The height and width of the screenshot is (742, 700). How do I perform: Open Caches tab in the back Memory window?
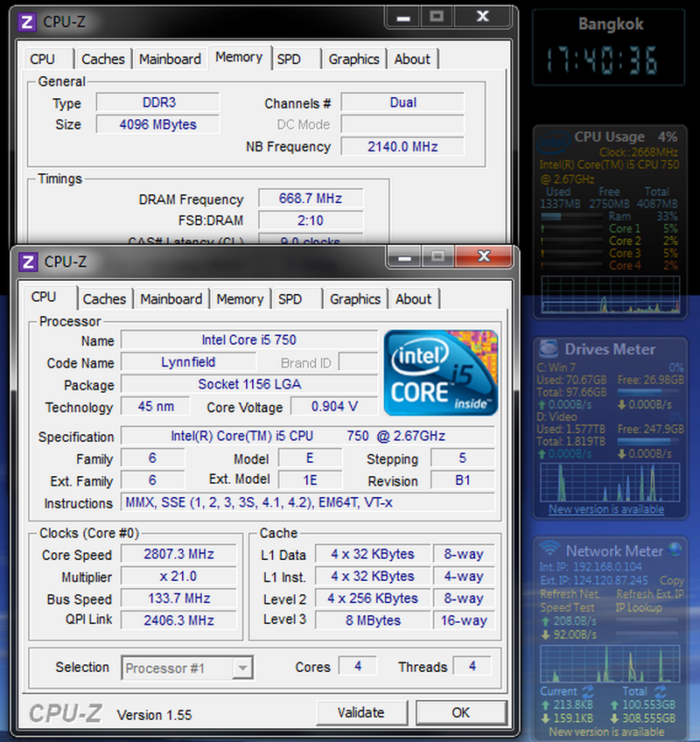click(x=102, y=59)
